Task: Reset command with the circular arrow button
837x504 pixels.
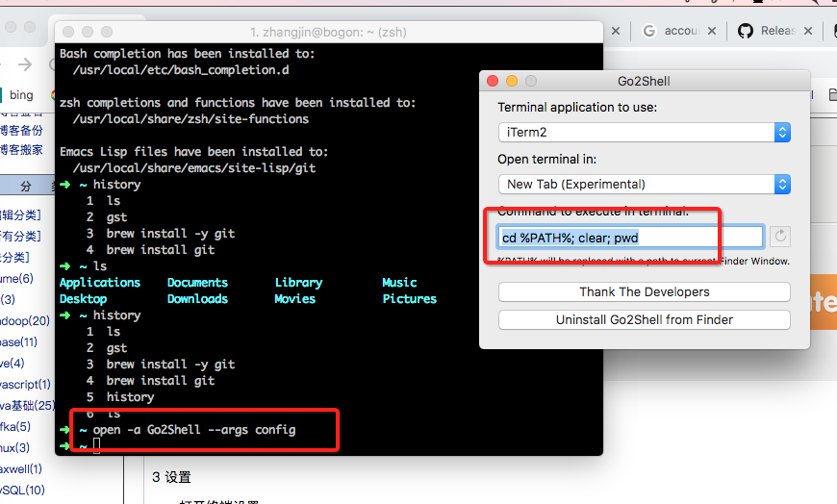Action: click(x=780, y=236)
